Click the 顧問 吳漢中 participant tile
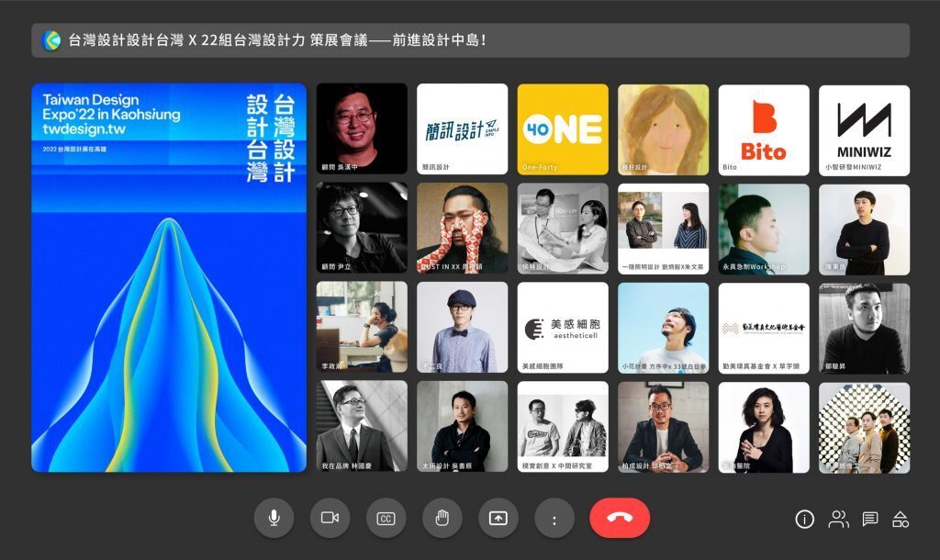Image resolution: width=940 pixels, height=560 pixels. click(362, 129)
